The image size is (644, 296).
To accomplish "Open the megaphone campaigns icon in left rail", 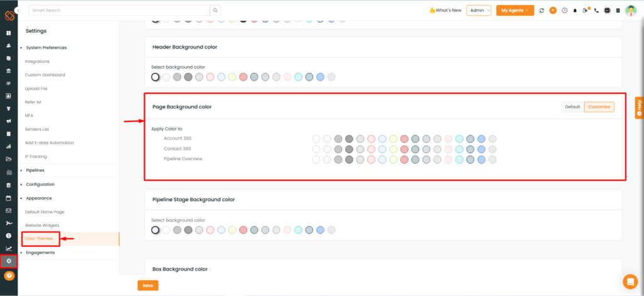I will click(9, 122).
